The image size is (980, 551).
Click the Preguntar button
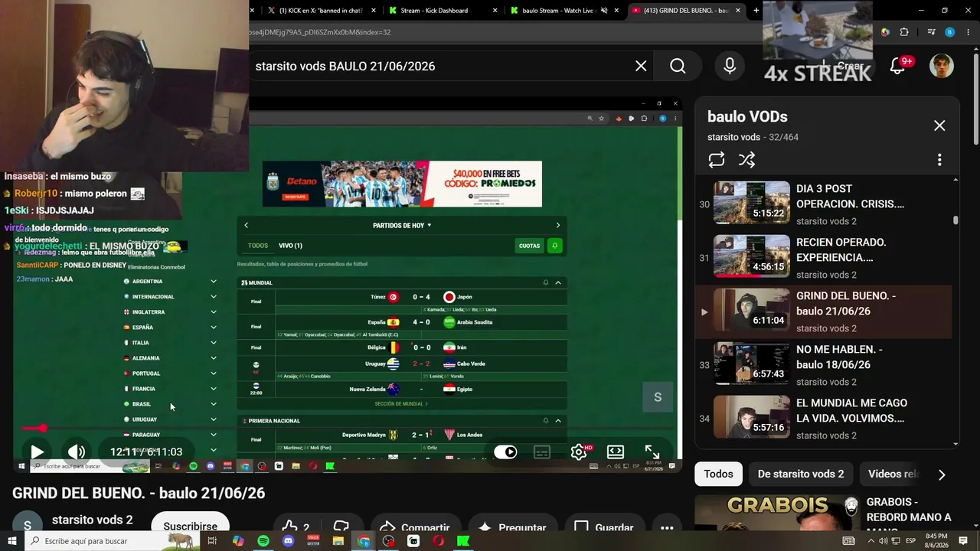pyautogui.click(x=511, y=527)
